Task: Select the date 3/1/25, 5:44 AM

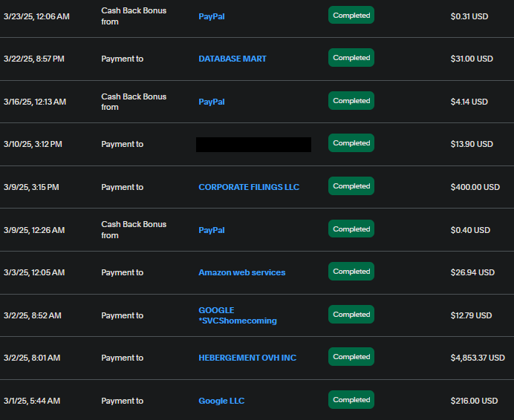Action: pos(32,401)
